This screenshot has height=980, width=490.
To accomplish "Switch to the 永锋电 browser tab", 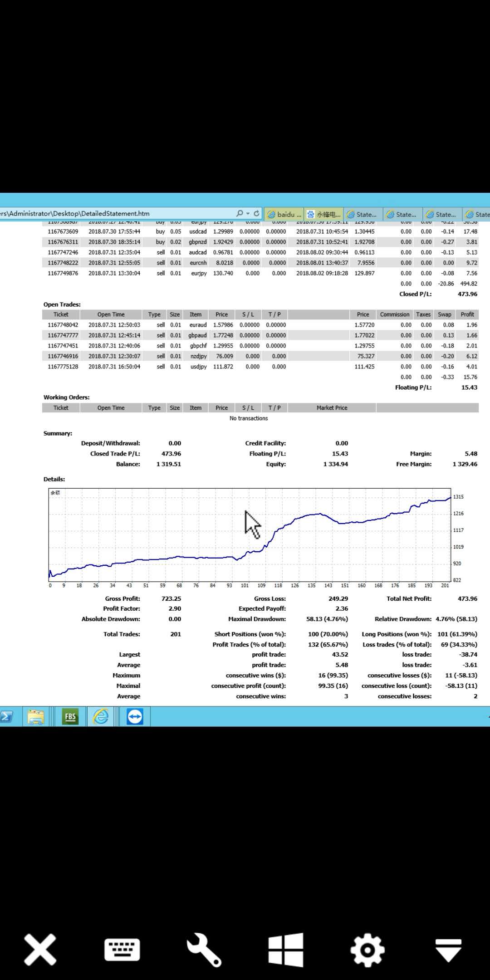I will [323, 214].
